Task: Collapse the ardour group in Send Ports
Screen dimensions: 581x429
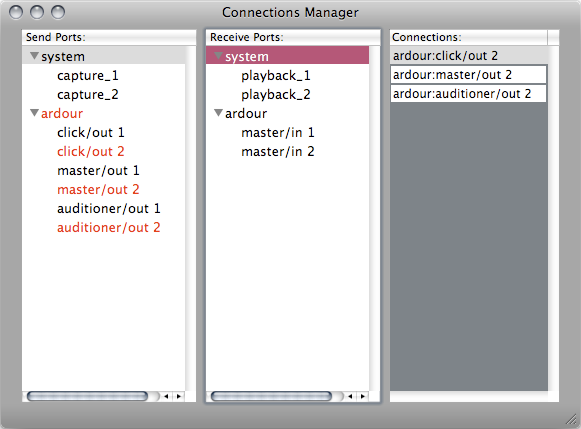Action: pos(34,113)
